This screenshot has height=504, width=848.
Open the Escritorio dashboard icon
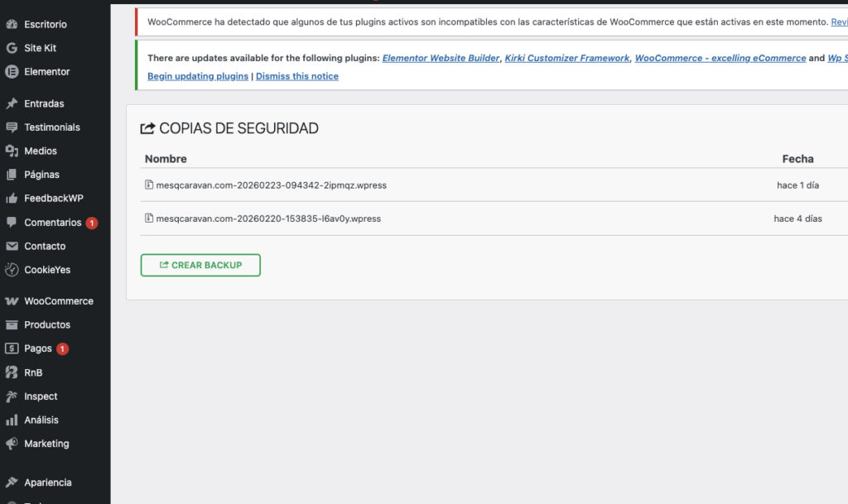[x=12, y=24]
